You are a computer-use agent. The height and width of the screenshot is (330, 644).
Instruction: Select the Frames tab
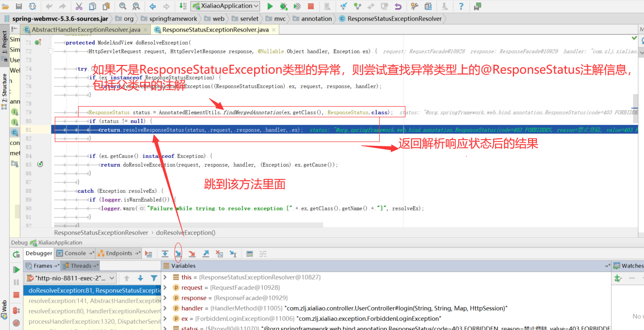[42, 266]
